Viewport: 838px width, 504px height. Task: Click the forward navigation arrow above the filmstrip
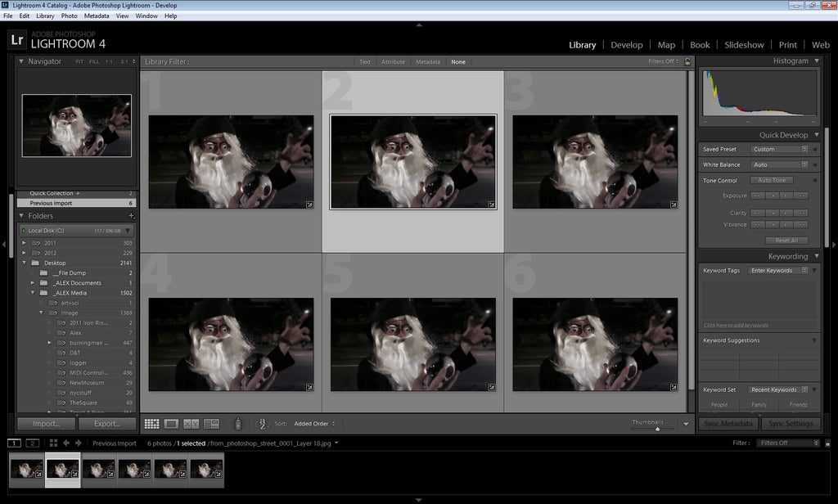pos(78,443)
